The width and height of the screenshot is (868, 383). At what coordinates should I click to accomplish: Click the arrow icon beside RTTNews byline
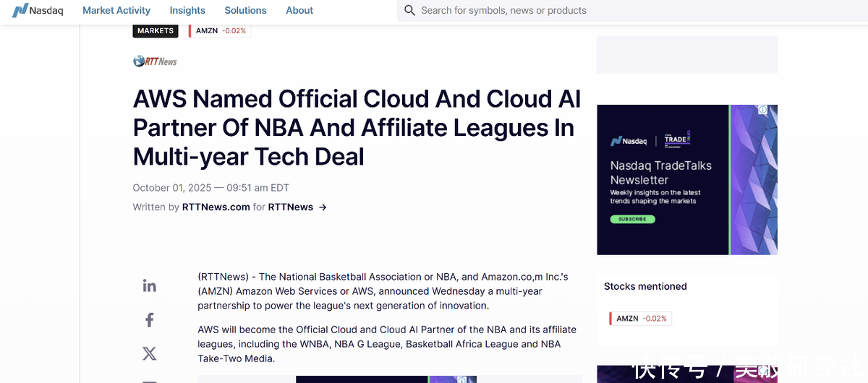point(323,207)
